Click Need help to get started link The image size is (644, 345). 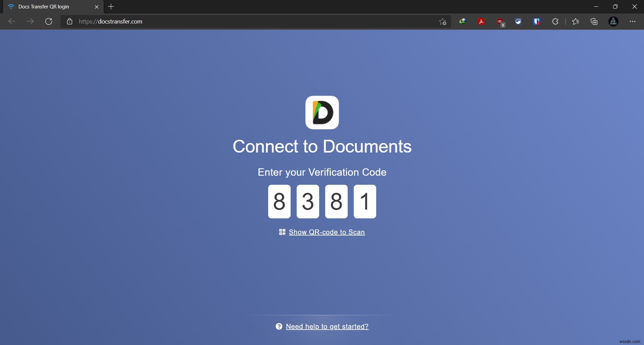pos(327,326)
